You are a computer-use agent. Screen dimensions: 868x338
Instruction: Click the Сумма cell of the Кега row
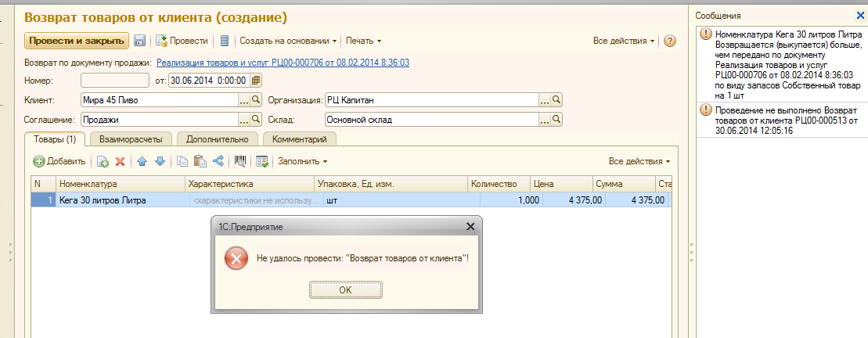point(636,200)
